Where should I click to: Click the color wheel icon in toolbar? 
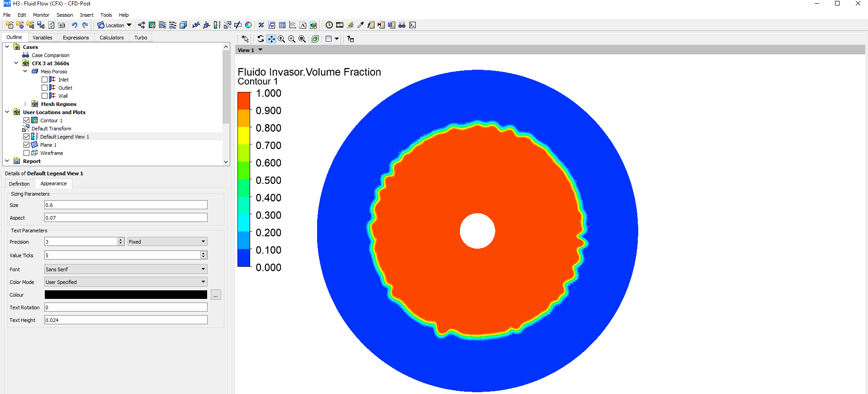[x=248, y=25]
